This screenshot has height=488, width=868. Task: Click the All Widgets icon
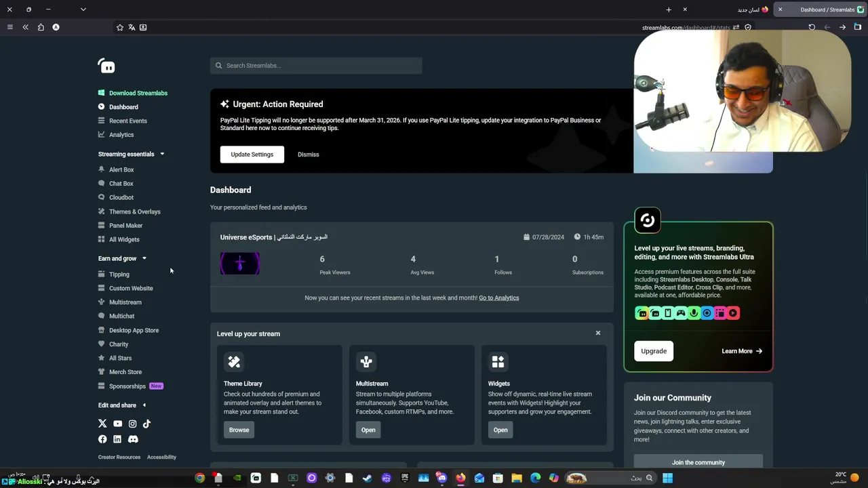[x=102, y=239]
